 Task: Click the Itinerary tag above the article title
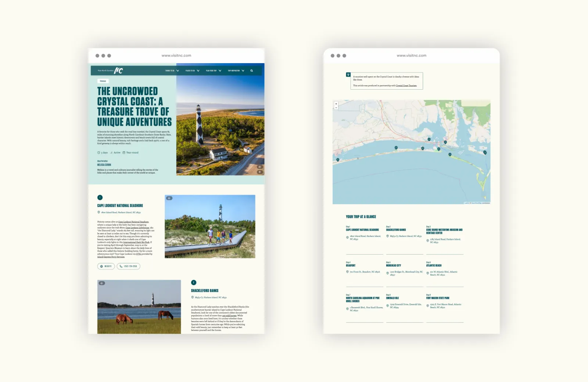[x=104, y=81]
